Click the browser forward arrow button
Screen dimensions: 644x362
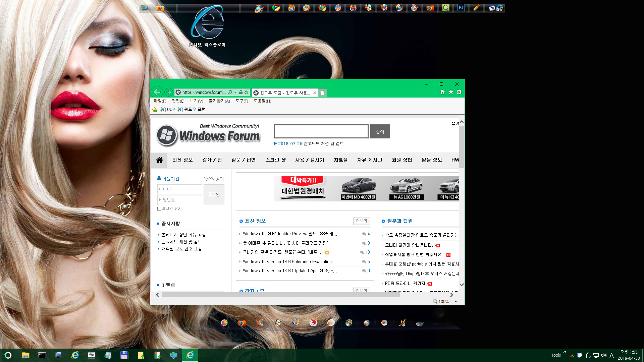pyautogui.click(x=169, y=92)
